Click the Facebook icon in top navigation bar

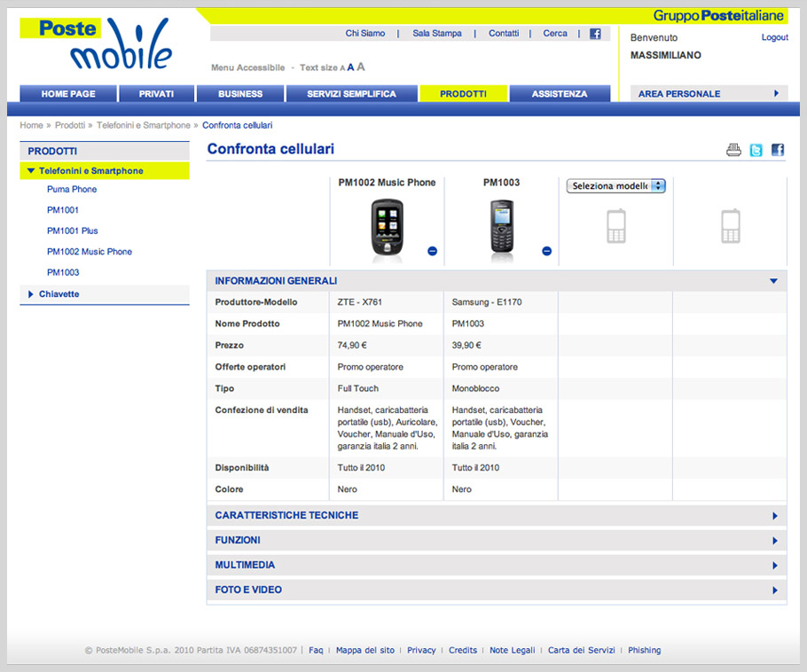[595, 34]
